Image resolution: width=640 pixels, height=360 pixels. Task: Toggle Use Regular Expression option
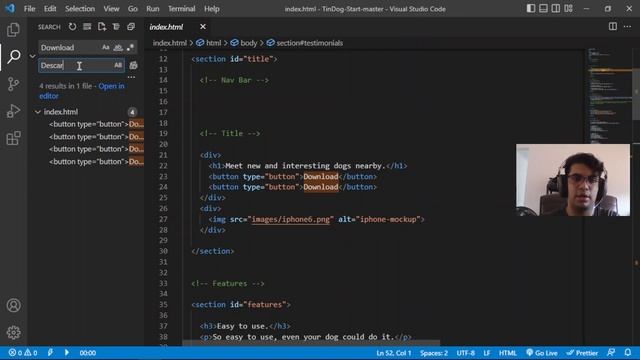(130, 47)
